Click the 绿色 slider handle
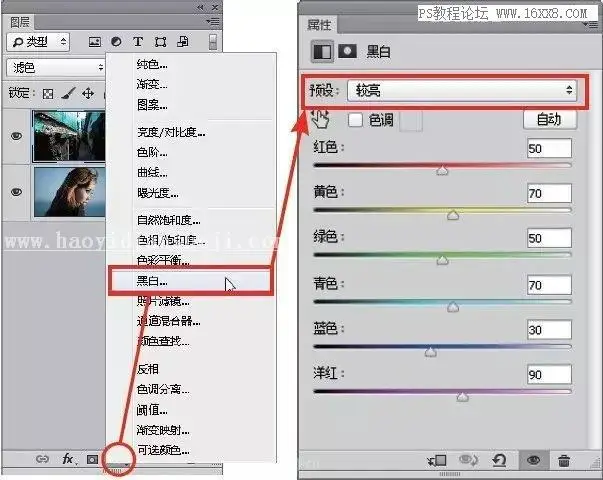Image resolution: width=603 pixels, height=480 pixels. 443,261
